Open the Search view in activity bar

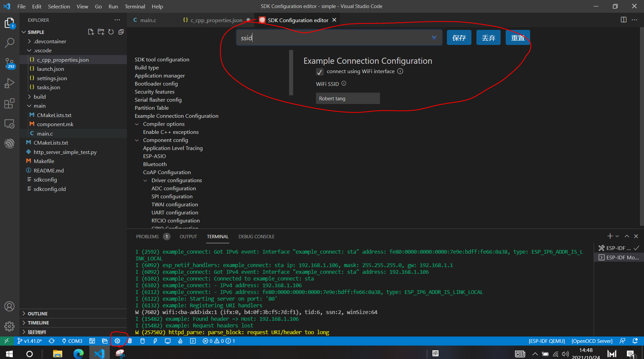pyautogui.click(x=9, y=43)
